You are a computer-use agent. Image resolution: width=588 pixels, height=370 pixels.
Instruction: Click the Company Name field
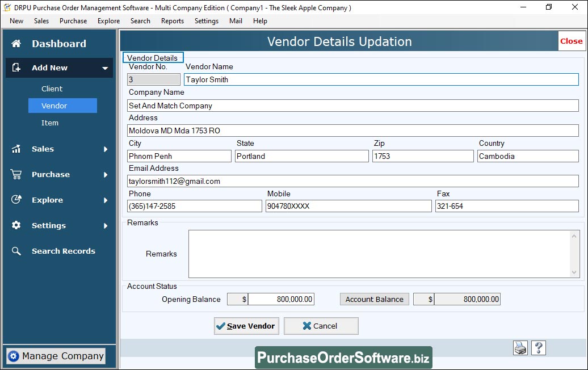click(x=353, y=106)
